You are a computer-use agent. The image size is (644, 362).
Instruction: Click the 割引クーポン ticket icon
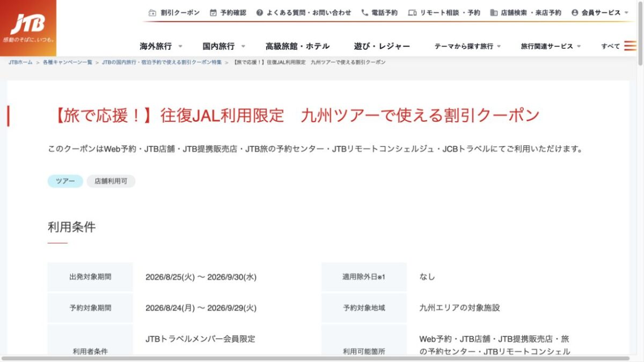tap(152, 12)
